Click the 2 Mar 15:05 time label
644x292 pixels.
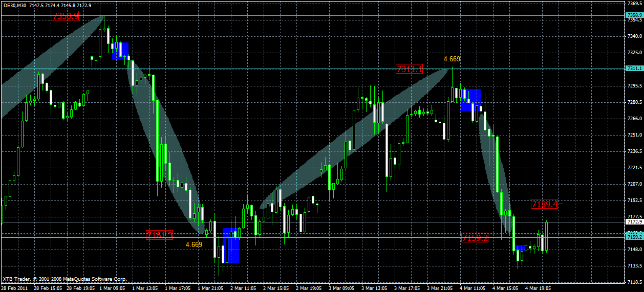276,288
